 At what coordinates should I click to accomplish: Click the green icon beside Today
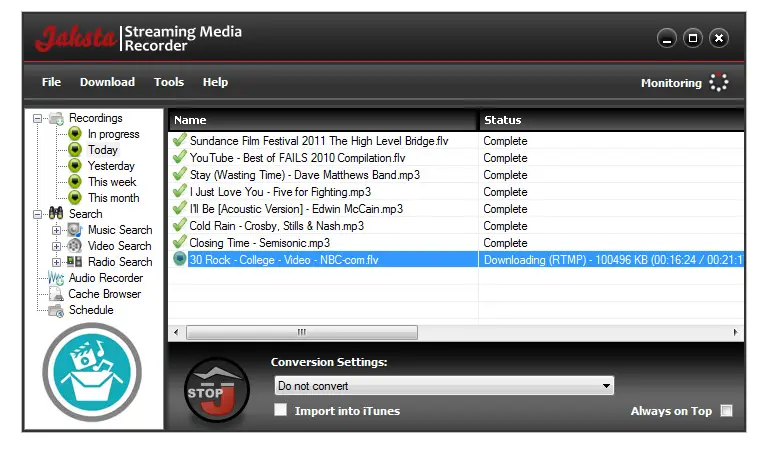point(74,149)
